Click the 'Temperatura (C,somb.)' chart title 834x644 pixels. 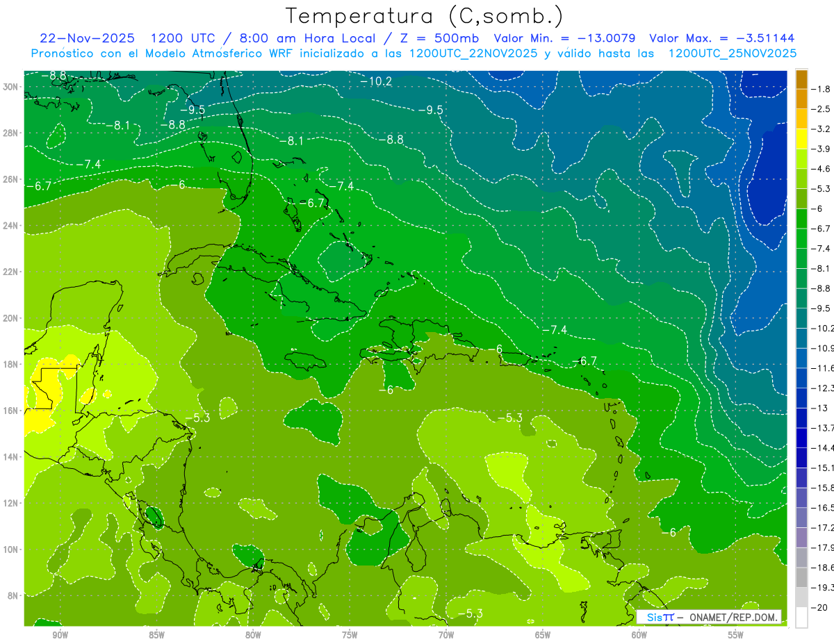pyautogui.click(x=424, y=16)
